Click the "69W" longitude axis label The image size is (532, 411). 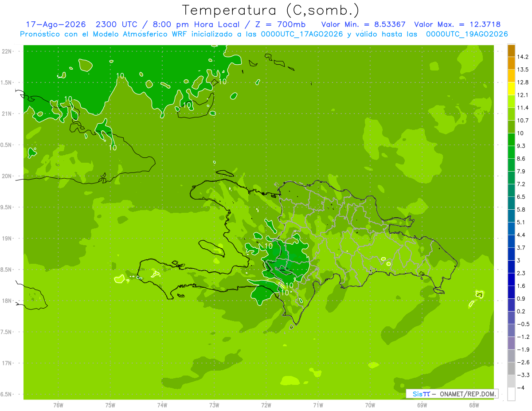pos(422,405)
